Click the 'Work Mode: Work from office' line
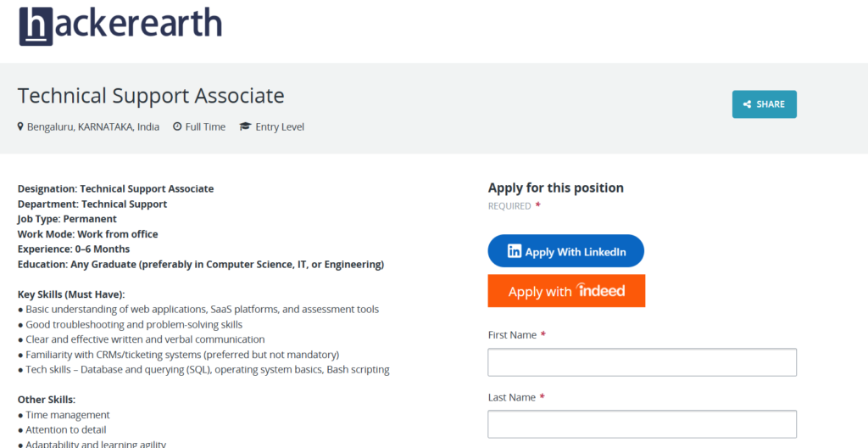868x448 pixels. (x=88, y=234)
